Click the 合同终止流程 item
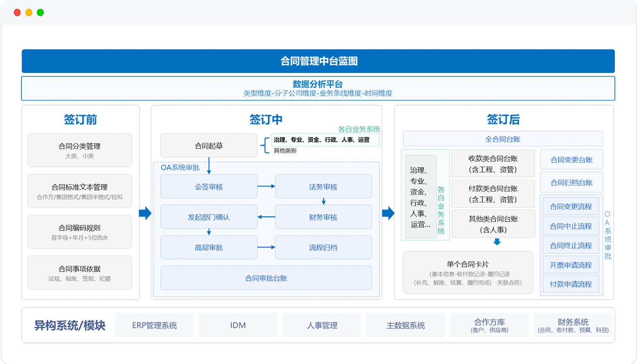The image size is (637, 364). click(x=571, y=245)
